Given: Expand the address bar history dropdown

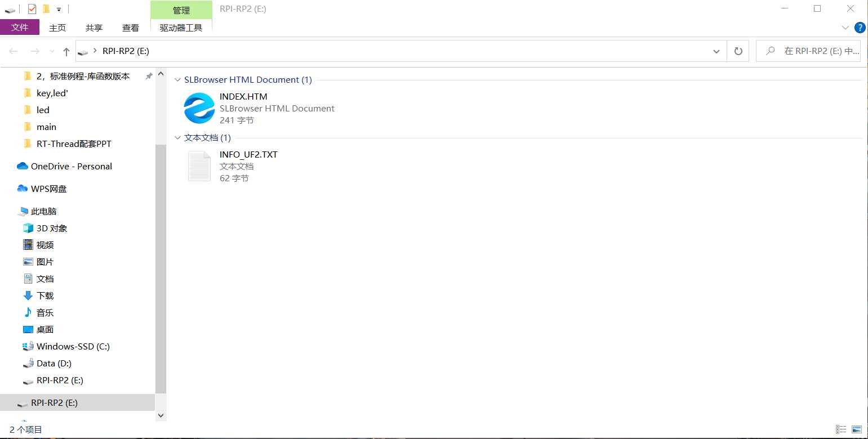Looking at the screenshot, I should pos(716,51).
